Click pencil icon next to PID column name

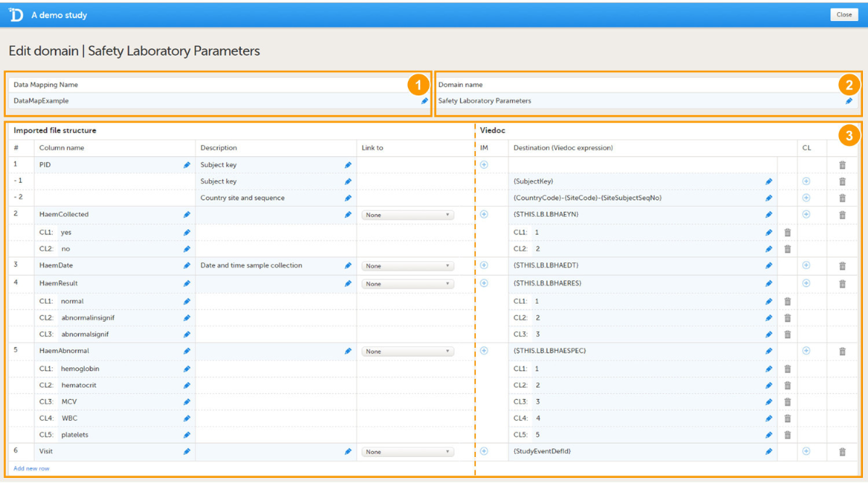(187, 165)
